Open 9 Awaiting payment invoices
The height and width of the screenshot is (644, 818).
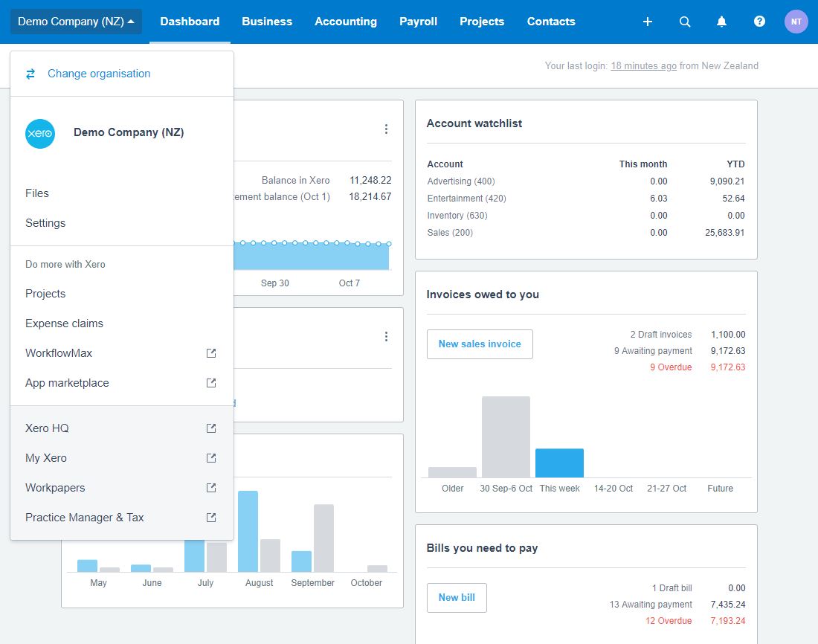[x=653, y=351]
